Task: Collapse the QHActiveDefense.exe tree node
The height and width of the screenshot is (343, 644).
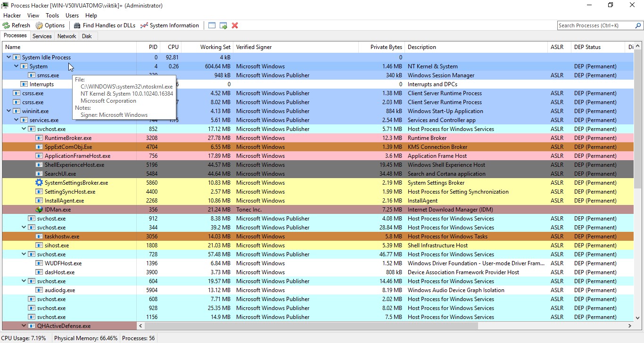Action: click(x=24, y=326)
